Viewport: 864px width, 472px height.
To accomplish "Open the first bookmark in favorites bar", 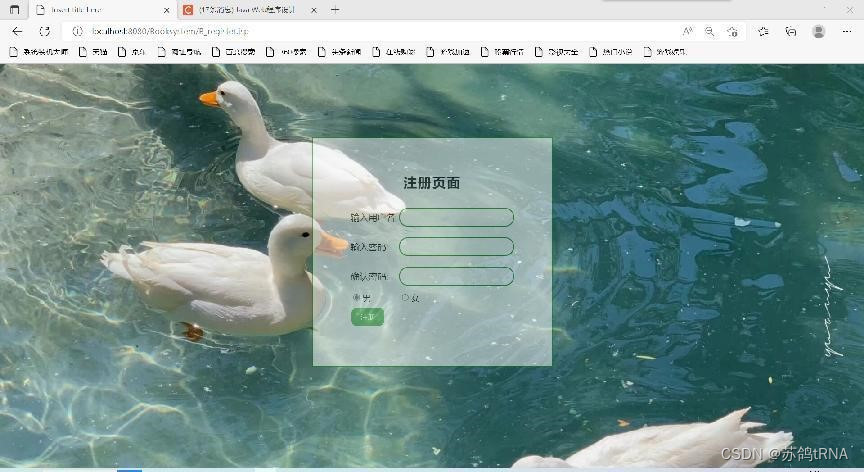I will click(x=39, y=52).
